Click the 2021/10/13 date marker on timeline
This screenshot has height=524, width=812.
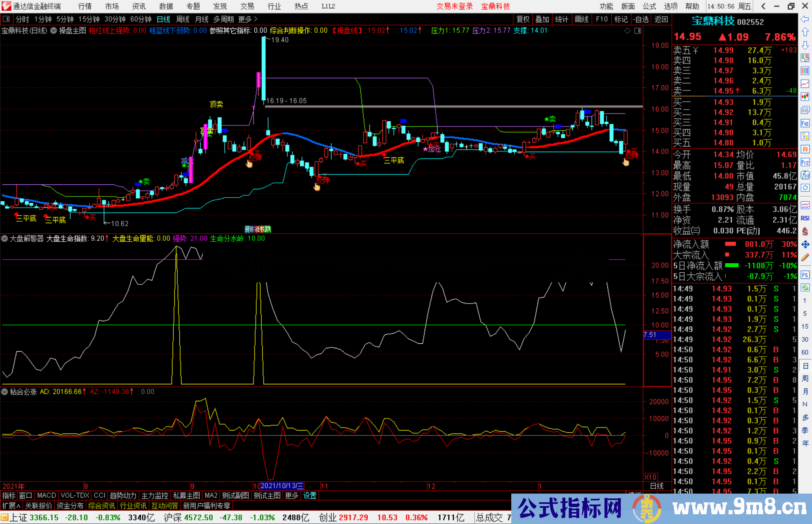tap(282, 486)
